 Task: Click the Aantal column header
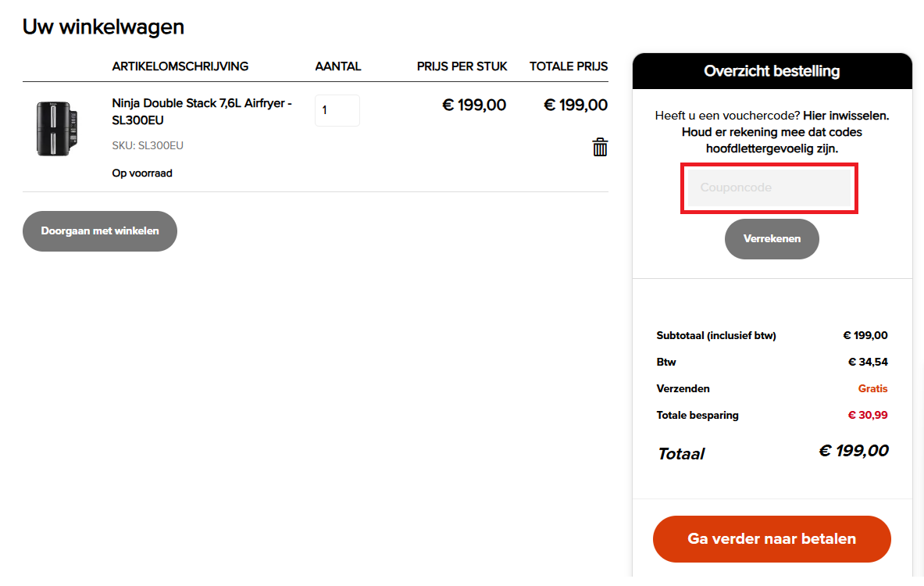(x=338, y=66)
